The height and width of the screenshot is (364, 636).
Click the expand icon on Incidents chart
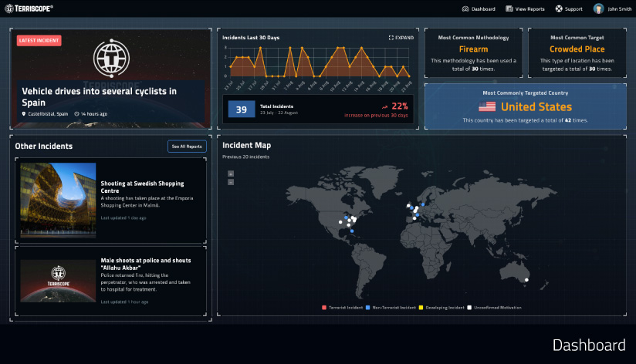coord(391,38)
